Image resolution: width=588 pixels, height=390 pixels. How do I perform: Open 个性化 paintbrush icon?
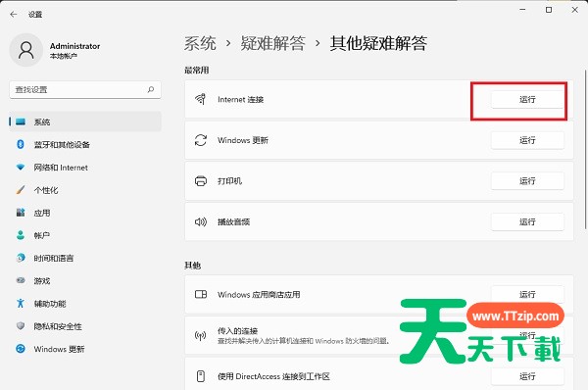pyautogui.click(x=21, y=190)
